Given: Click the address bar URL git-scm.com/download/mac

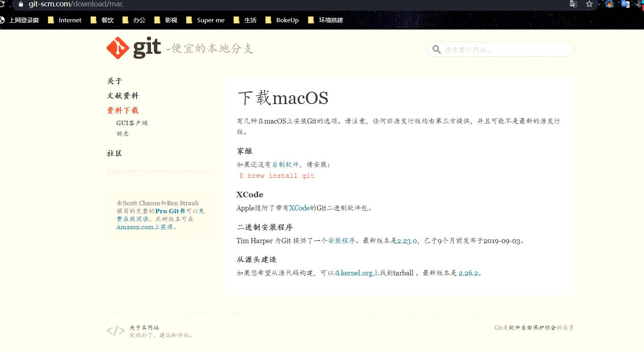Looking at the screenshot, I should pos(76,4).
